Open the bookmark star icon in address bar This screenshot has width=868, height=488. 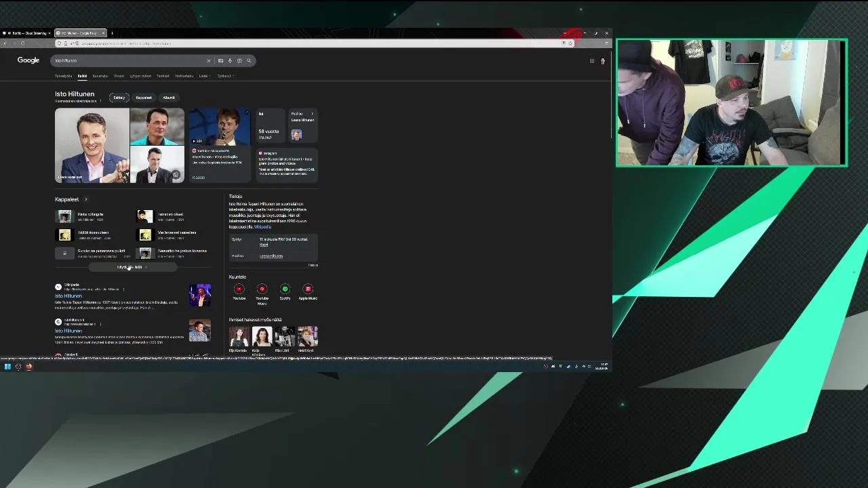click(x=570, y=43)
